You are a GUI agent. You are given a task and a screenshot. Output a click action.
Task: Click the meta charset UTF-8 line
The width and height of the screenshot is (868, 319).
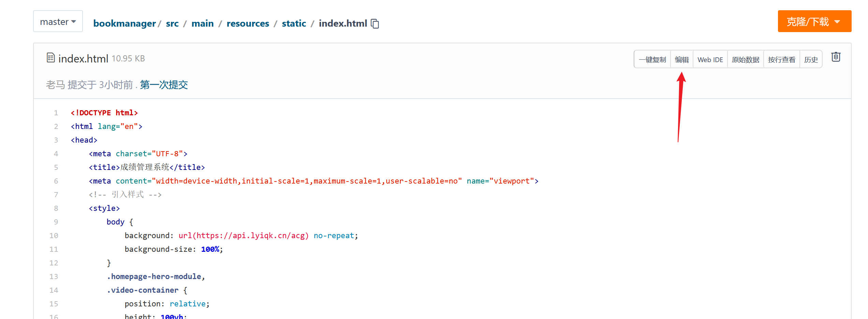(138, 154)
